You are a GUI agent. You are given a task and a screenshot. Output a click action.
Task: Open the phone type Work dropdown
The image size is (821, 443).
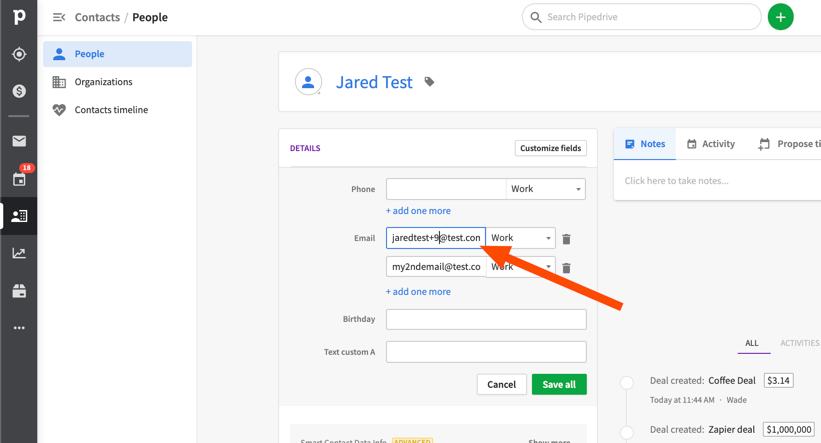(x=546, y=189)
